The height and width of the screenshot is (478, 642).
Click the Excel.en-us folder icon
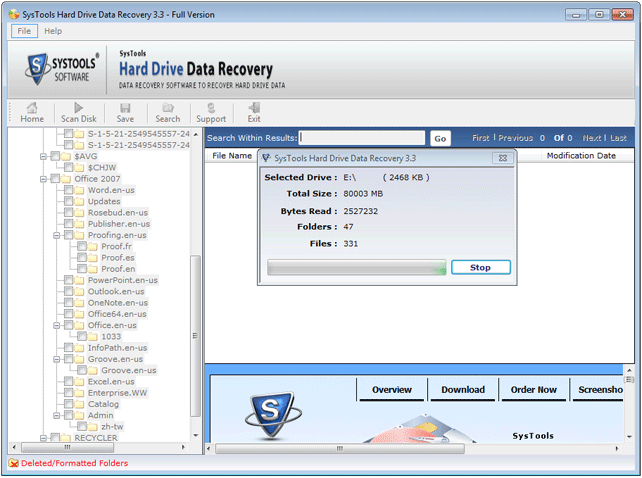(80, 382)
